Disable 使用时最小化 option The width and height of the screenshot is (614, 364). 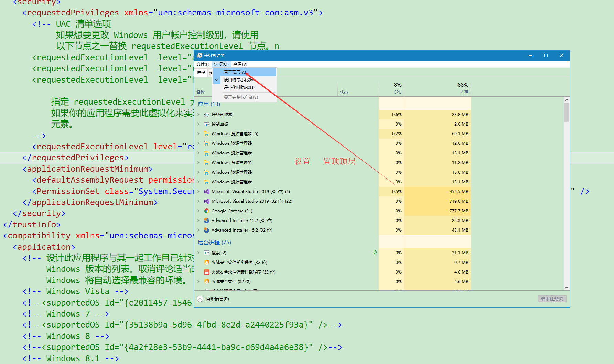tap(239, 79)
